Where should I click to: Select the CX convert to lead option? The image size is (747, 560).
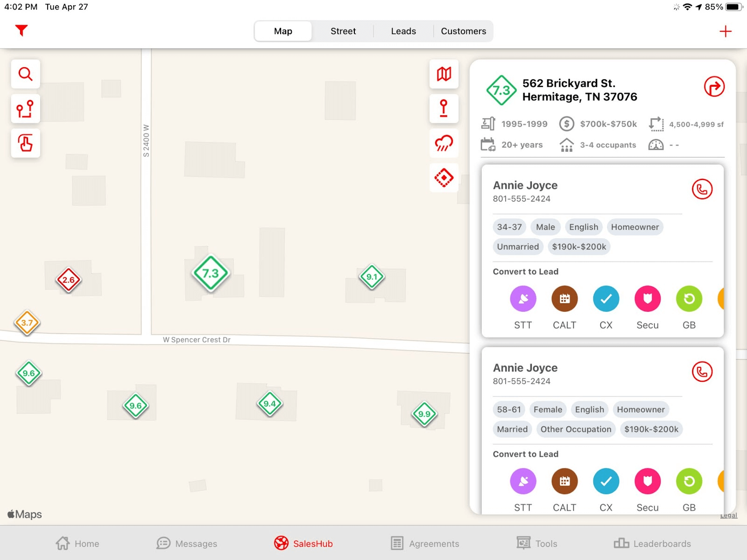coord(606,299)
